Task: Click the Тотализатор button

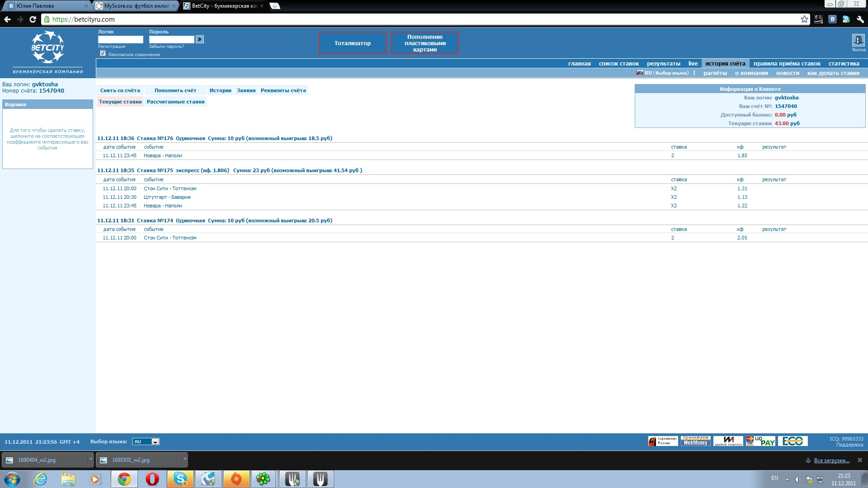Action: coord(352,43)
